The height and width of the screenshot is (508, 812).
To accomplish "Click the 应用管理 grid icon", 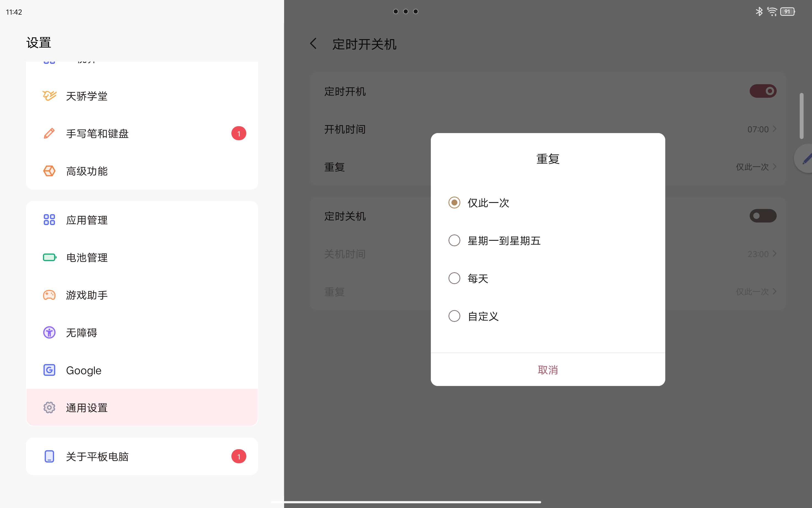I will 49,220.
